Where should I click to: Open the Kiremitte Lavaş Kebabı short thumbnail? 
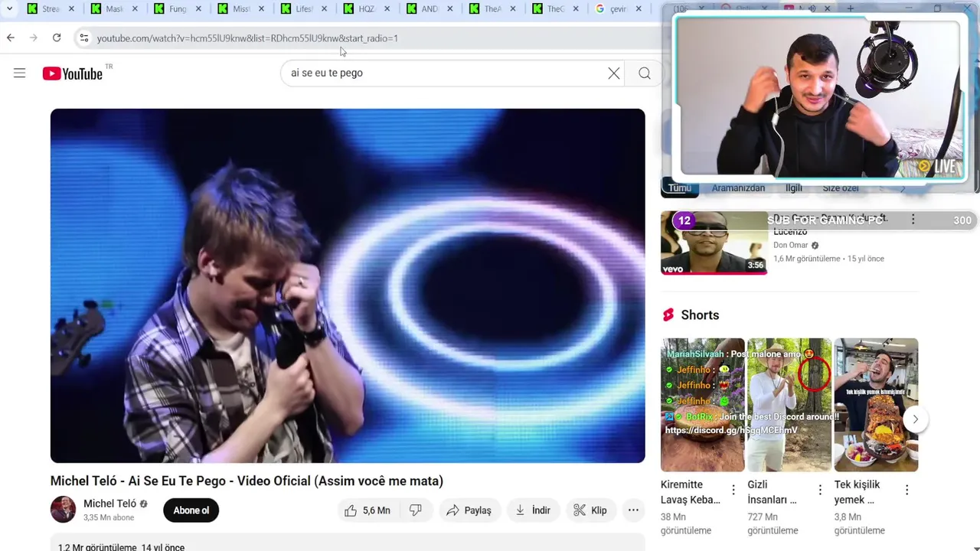click(x=702, y=405)
